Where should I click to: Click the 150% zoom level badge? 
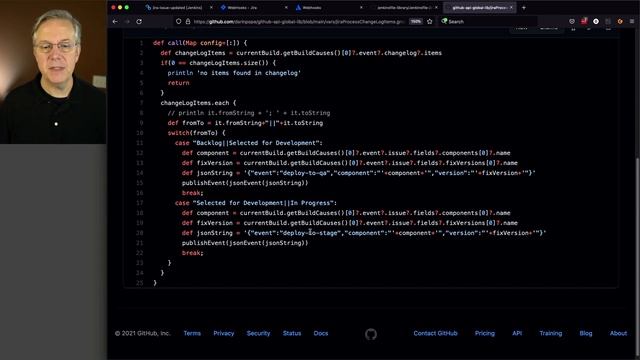pyautogui.click(x=416, y=21)
